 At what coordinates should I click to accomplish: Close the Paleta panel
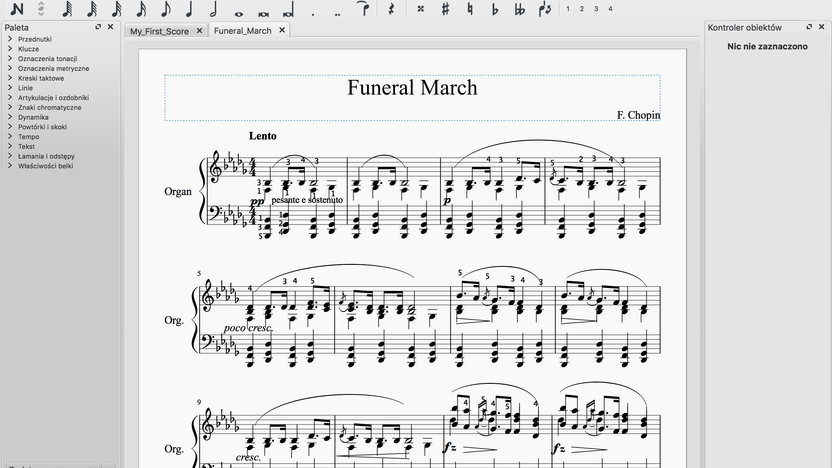(110, 27)
